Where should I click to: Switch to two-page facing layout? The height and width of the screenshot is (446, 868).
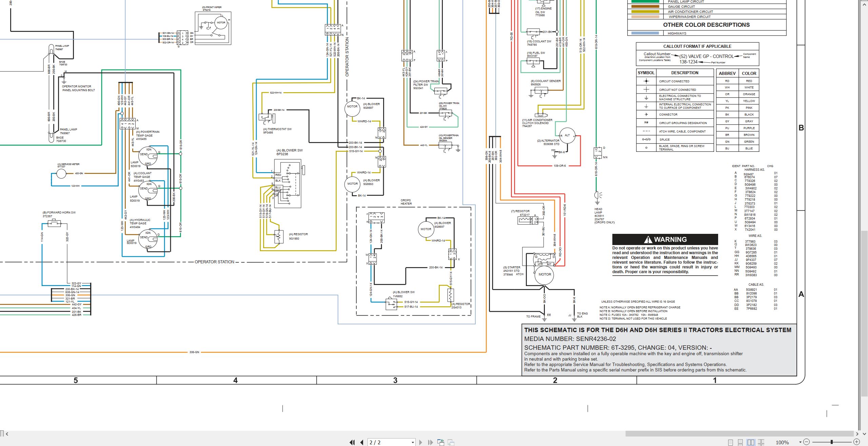coord(751,442)
